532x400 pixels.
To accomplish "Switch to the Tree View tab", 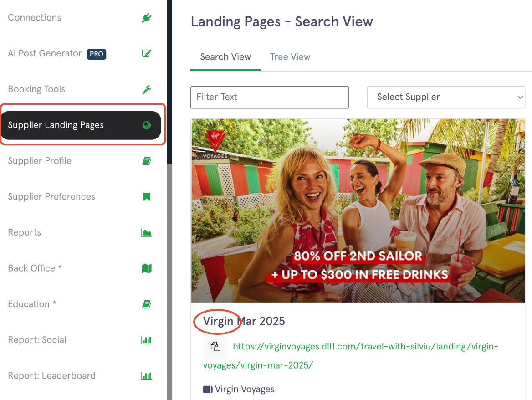I will (x=290, y=57).
